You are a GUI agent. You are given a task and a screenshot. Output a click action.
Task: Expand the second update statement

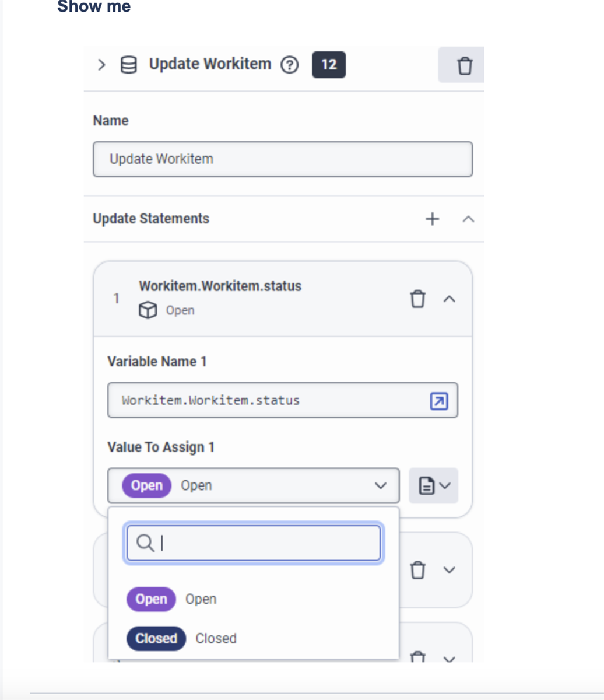pos(449,570)
